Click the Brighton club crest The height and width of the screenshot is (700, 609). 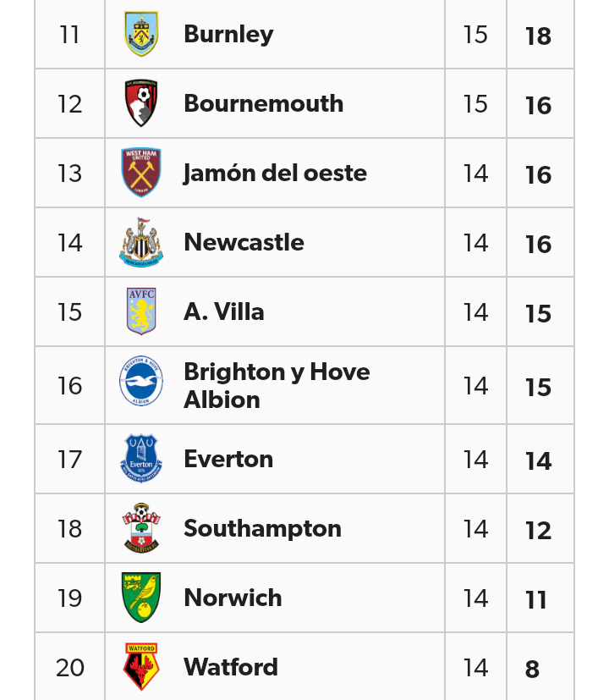141,386
